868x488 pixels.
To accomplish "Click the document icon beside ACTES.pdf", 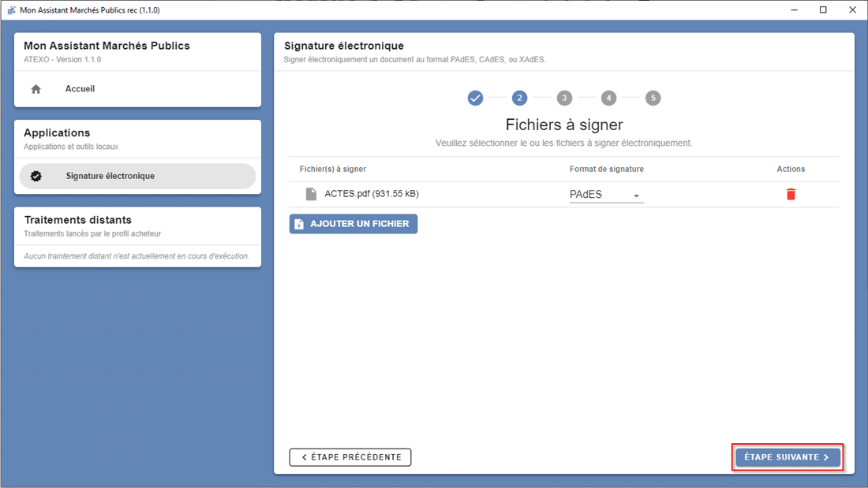I will tap(311, 194).
